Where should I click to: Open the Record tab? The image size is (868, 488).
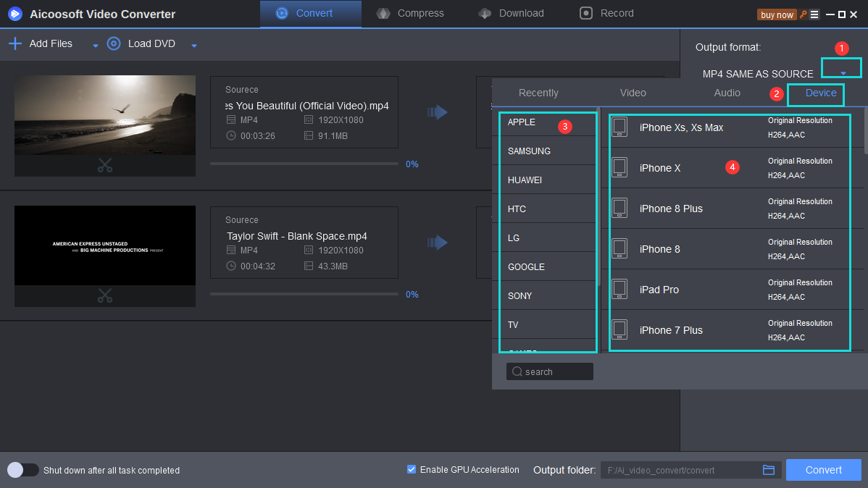[606, 13]
